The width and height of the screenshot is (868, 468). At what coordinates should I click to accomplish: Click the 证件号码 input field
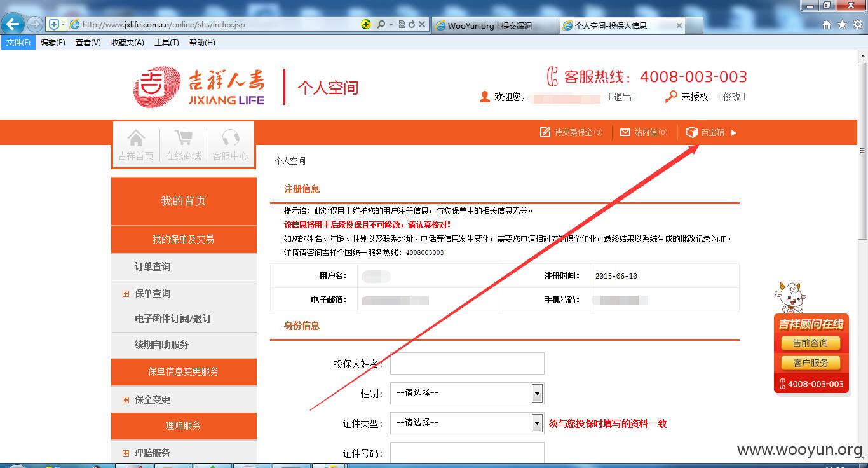(x=467, y=452)
